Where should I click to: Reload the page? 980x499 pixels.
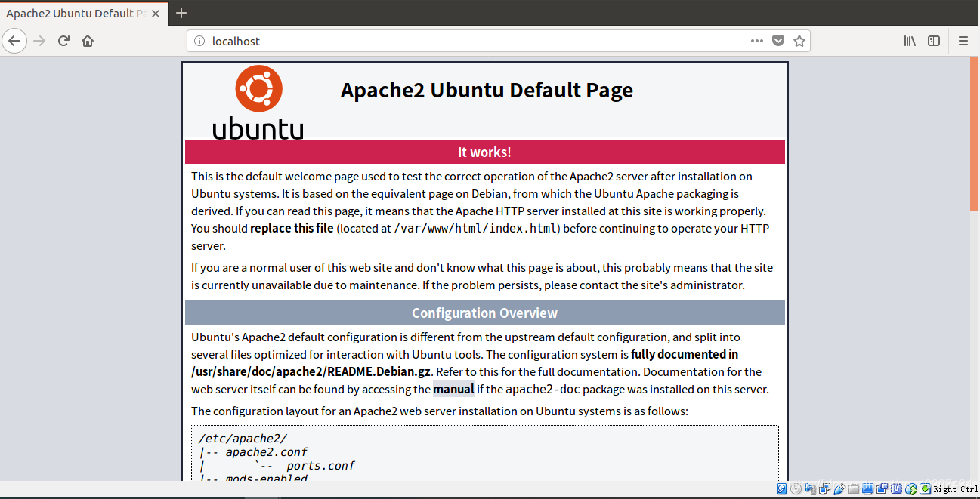[63, 40]
